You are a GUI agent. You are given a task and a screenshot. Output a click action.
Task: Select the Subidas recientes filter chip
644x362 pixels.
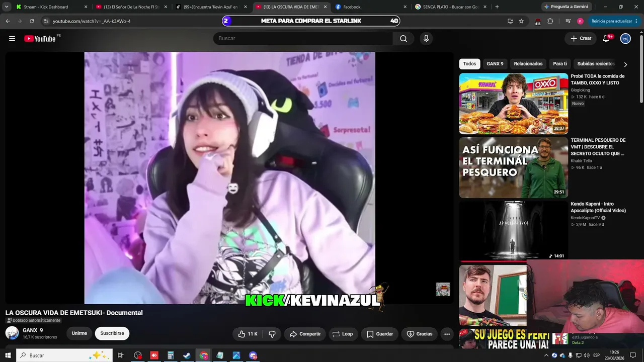coord(596,64)
